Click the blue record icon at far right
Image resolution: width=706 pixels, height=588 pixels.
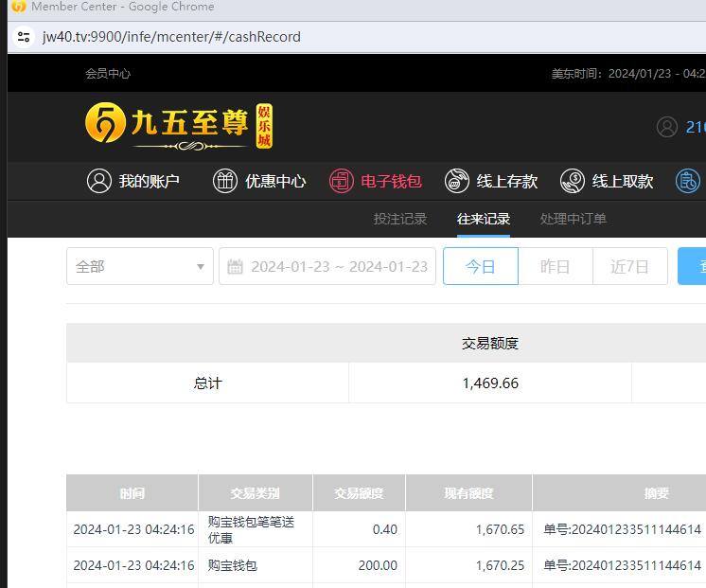coord(688,181)
